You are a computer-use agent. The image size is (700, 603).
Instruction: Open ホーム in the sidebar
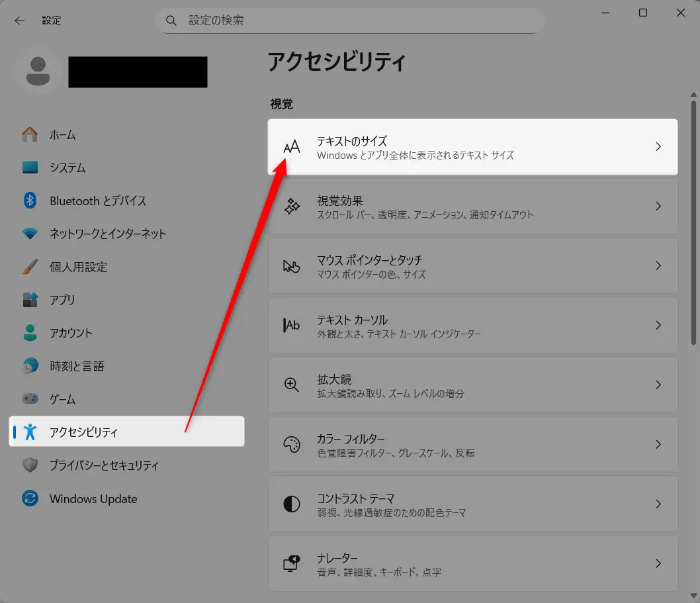tap(126, 134)
